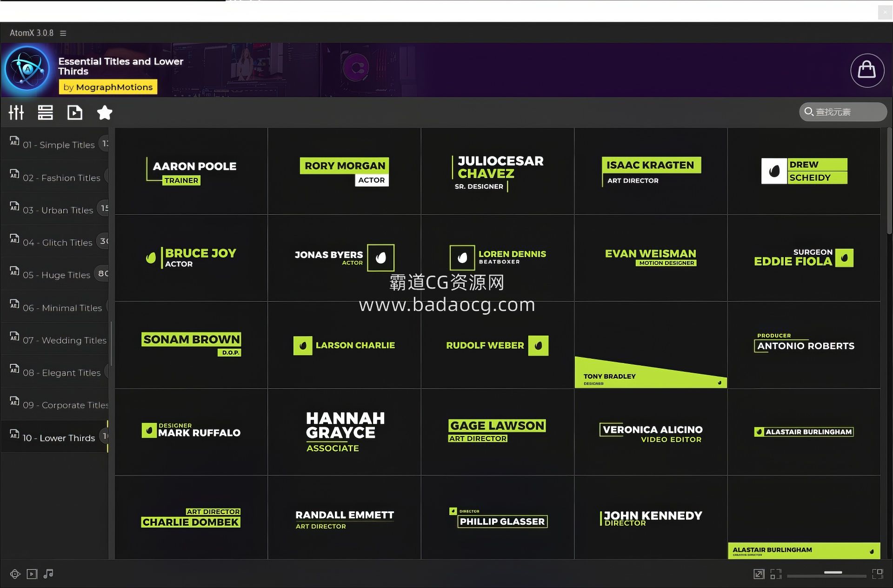Toggle the music note sound icon

(48, 574)
